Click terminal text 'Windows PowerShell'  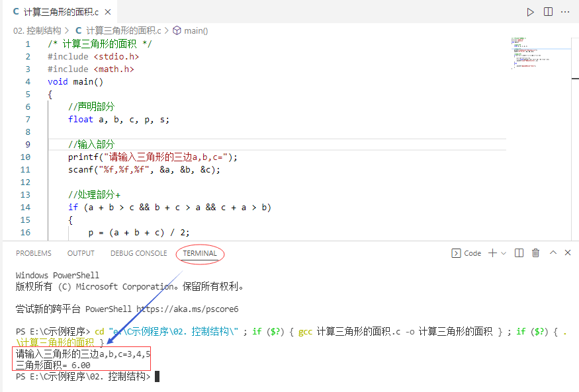(x=57, y=276)
